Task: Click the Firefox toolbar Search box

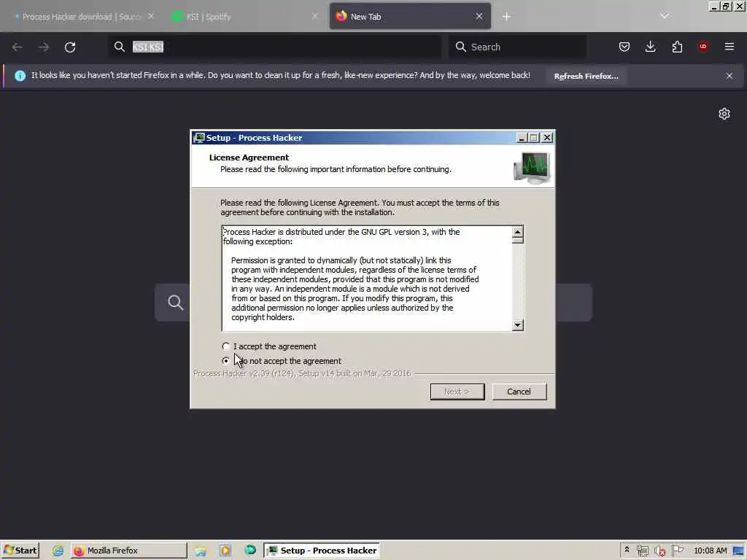Action: 517,47
